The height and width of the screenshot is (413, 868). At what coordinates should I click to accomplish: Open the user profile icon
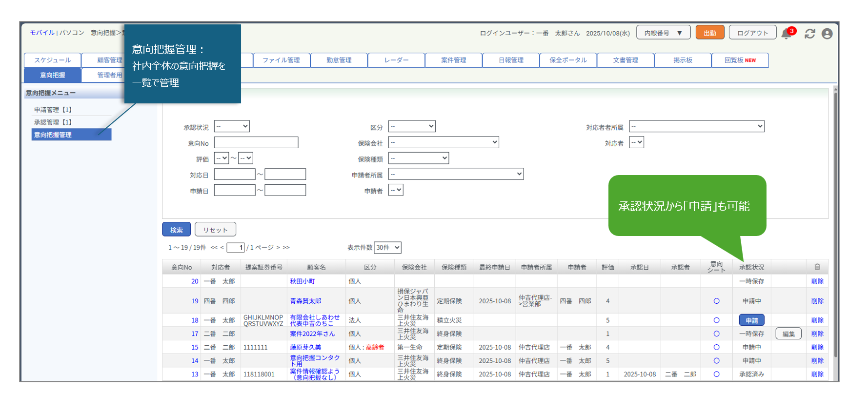(827, 34)
